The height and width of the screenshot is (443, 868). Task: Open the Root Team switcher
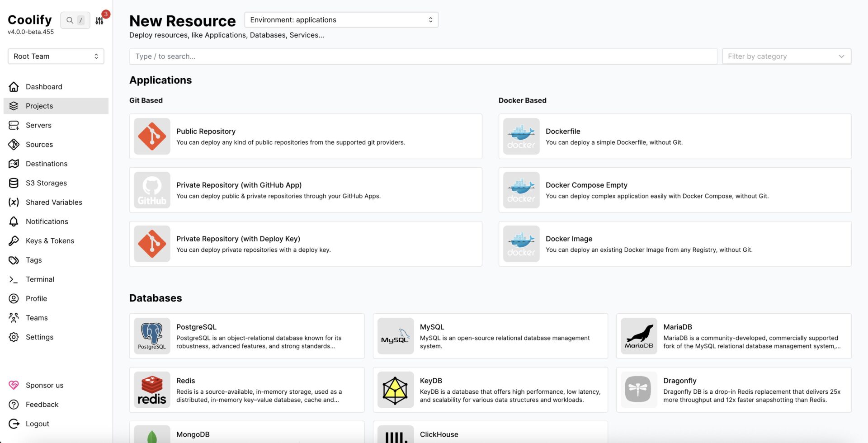(x=56, y=56)
